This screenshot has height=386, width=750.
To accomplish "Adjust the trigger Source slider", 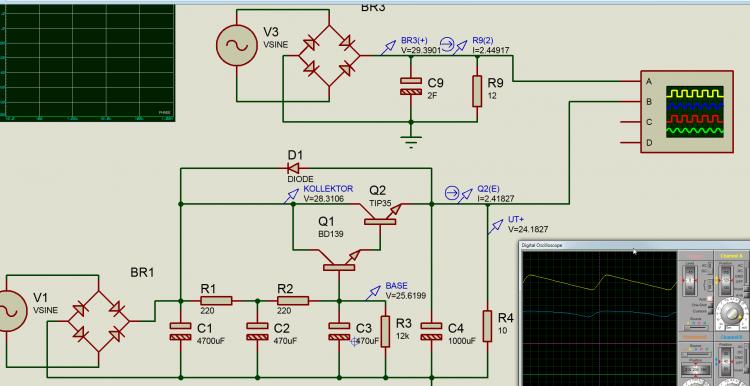I will (696, 327).
